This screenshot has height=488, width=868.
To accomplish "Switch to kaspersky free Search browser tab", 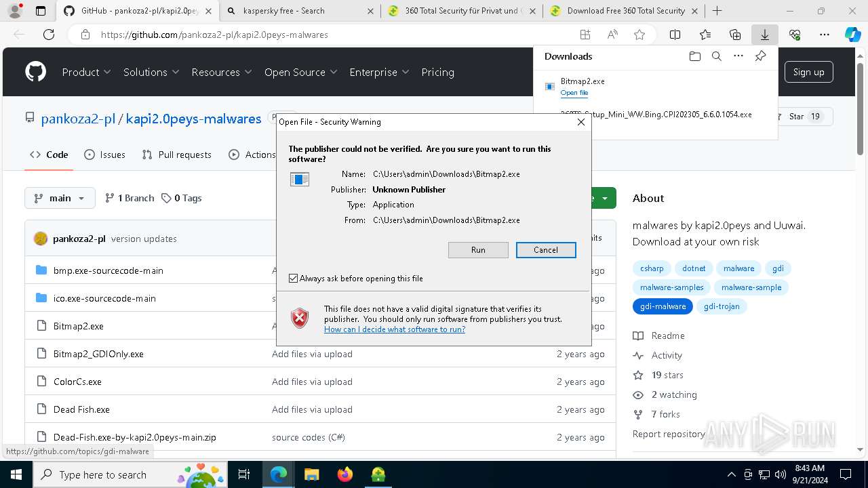I will (x=301, y=11).
